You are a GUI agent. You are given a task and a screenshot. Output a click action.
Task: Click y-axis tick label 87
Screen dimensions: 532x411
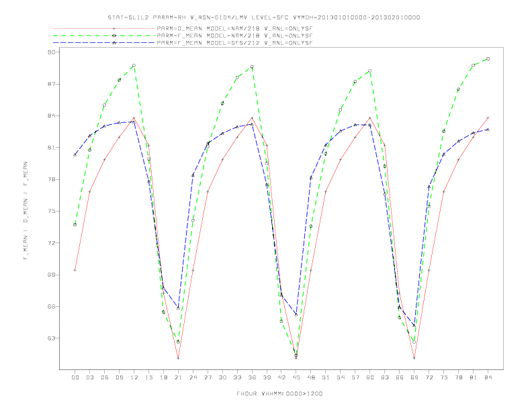pos(51,84)
